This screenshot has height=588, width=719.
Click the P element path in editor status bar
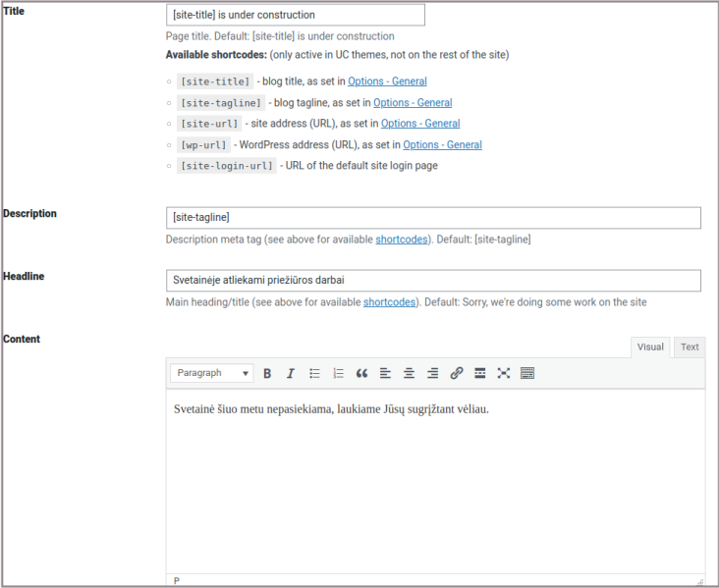click(177, 581)
